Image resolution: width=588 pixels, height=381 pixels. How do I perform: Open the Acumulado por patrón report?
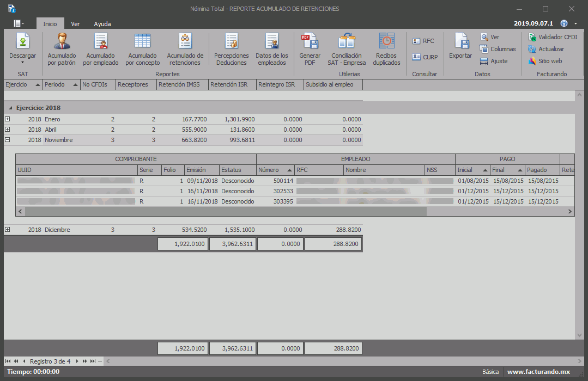[62, 42]
